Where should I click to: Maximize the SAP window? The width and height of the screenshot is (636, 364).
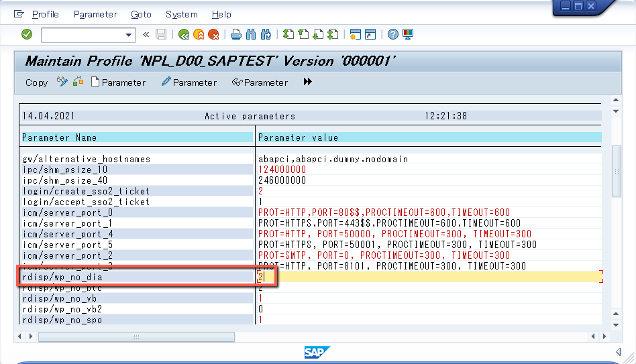pos(578,6)
